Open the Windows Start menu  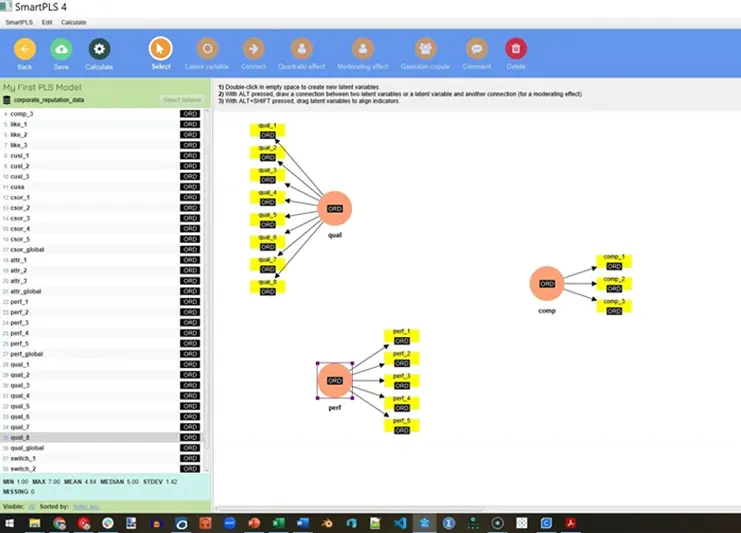click(9, 523)
